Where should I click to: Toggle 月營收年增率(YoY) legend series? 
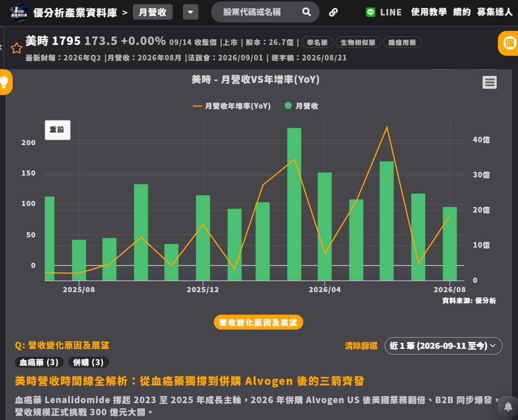[232, 106]
